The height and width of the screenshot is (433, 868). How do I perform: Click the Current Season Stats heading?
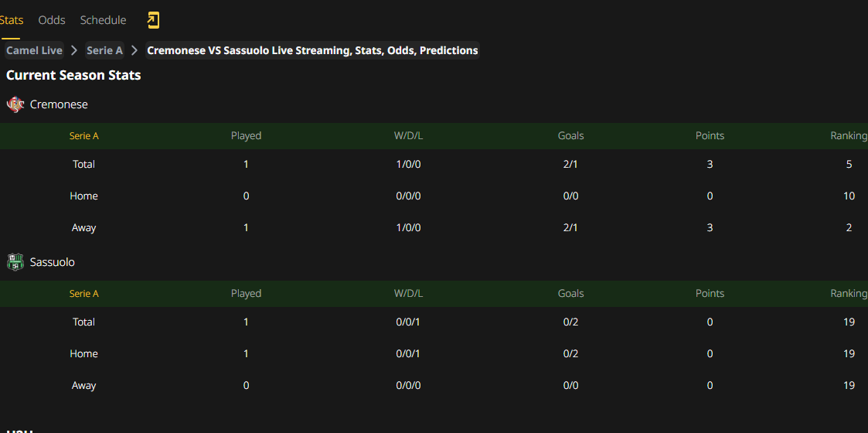73,75
